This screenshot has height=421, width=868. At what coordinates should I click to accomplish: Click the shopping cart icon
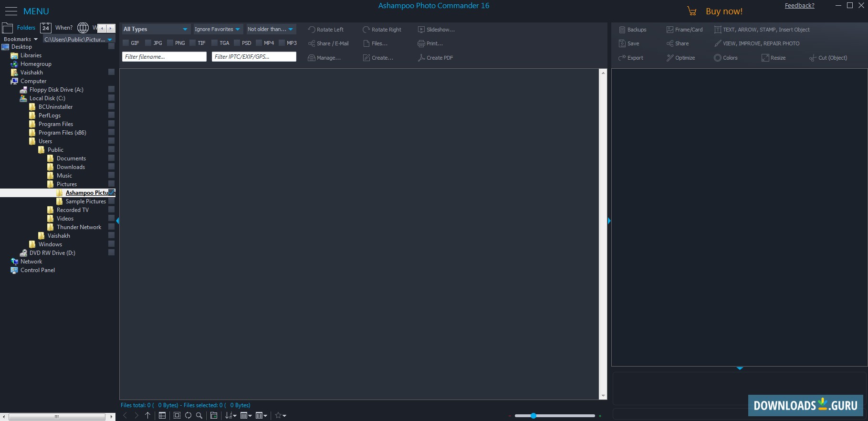[692, 11]
